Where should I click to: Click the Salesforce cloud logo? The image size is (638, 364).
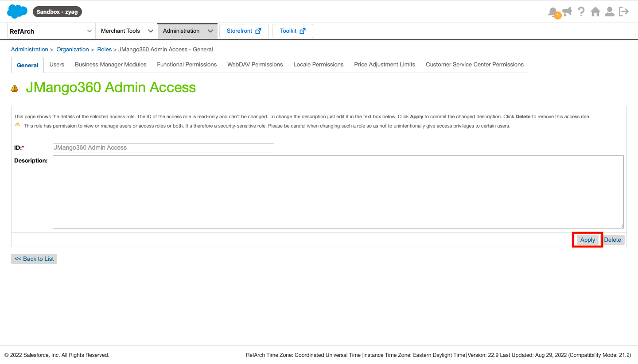point(17,12)
